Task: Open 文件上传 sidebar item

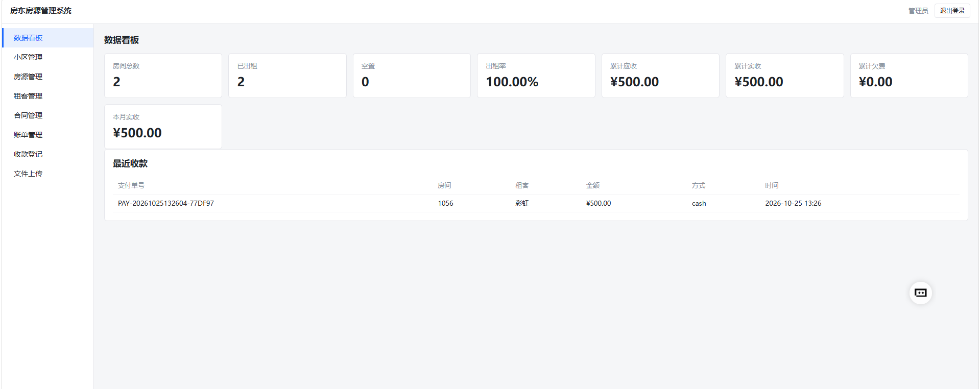Action: tap(48, 174)
